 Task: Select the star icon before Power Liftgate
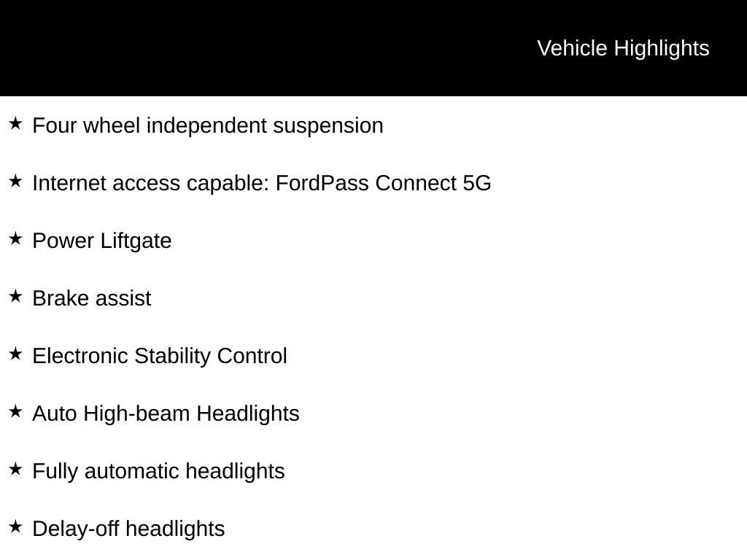15,239
